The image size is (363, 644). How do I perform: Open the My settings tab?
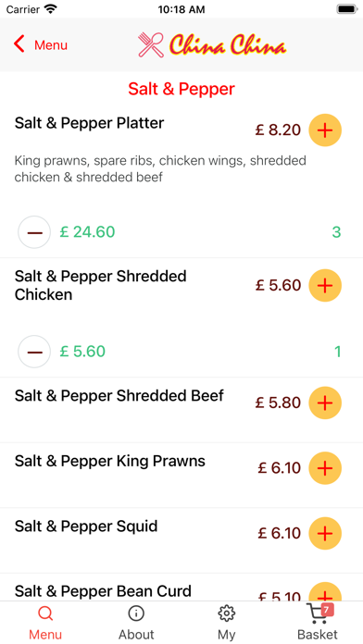pyautogui.click(x=227, y=622)
